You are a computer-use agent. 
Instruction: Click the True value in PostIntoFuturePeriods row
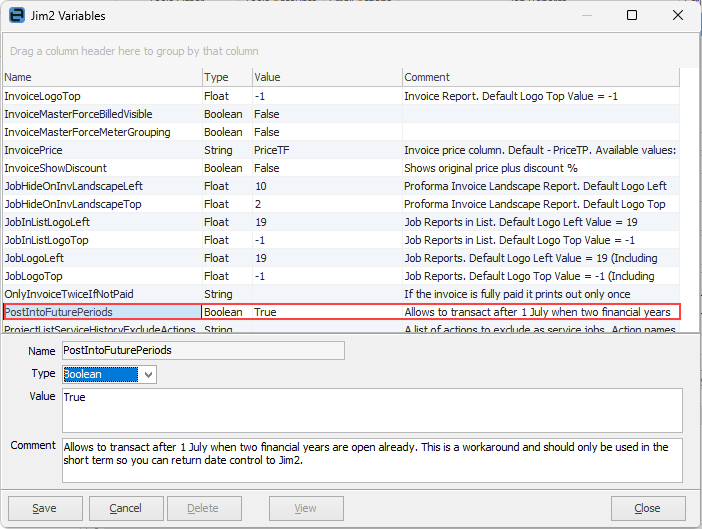point(265,312)
